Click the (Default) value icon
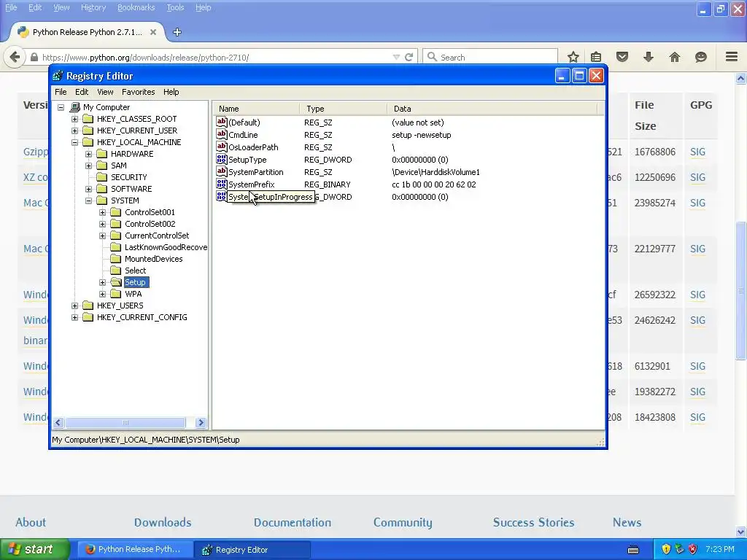Image resolution: width=747 pixels, height=560 pixels. [x=222, y=122]
